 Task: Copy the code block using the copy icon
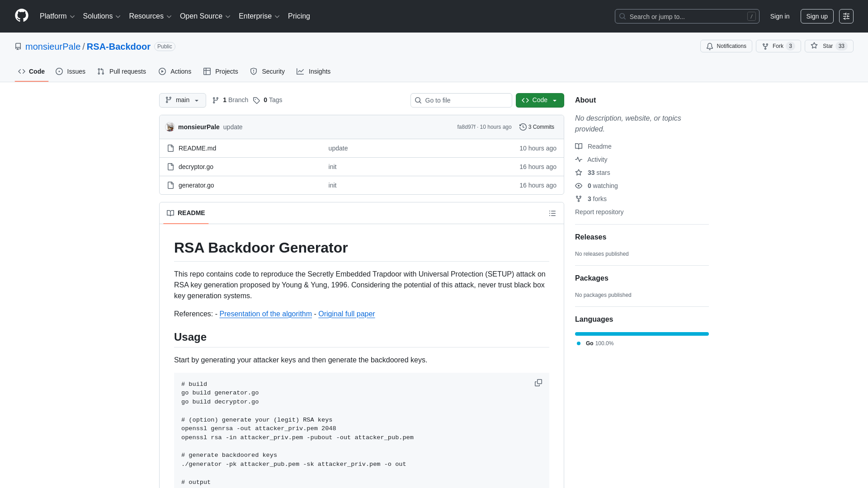538,383
